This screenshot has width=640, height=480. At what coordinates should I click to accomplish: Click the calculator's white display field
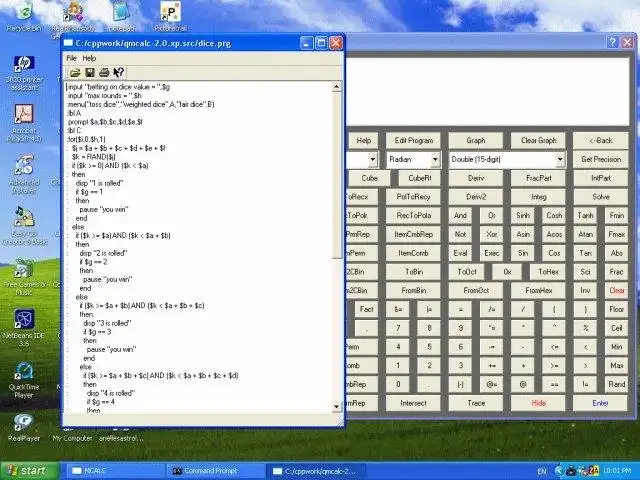488,91
